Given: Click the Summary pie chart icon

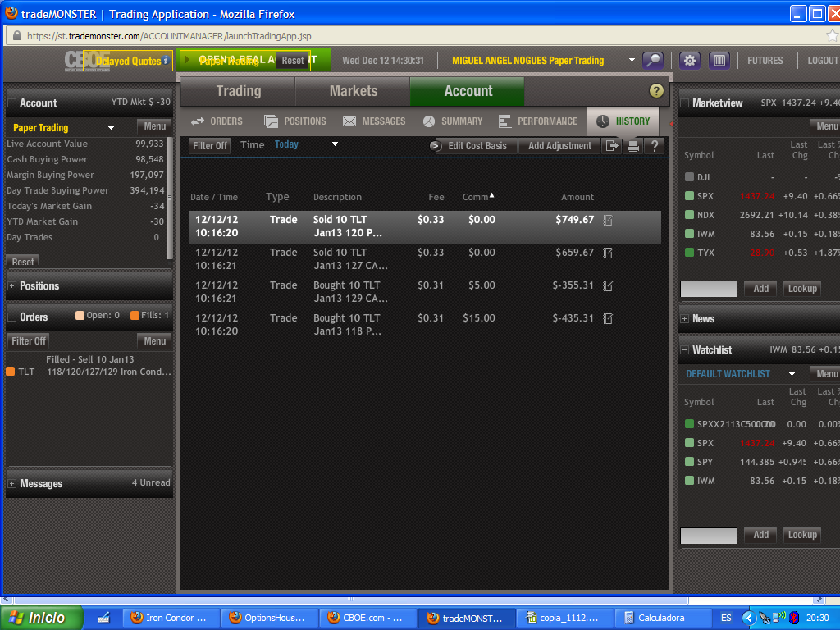Looking at the screenshot, I should pyautogui.click(x=428, y=121).
